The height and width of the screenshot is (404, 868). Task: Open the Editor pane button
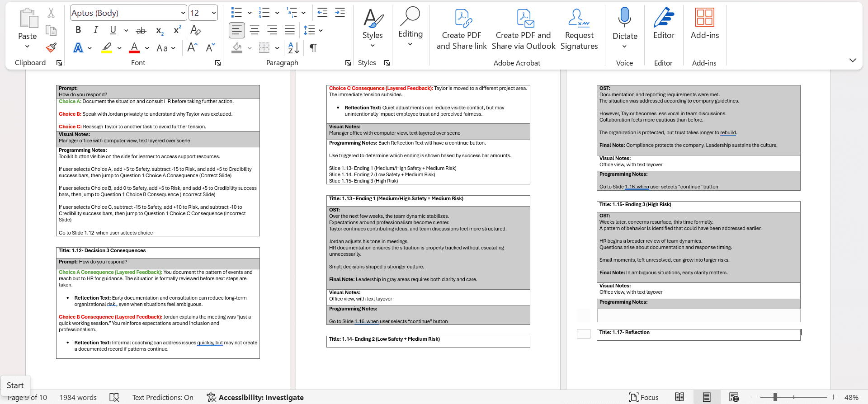(664, 23)
